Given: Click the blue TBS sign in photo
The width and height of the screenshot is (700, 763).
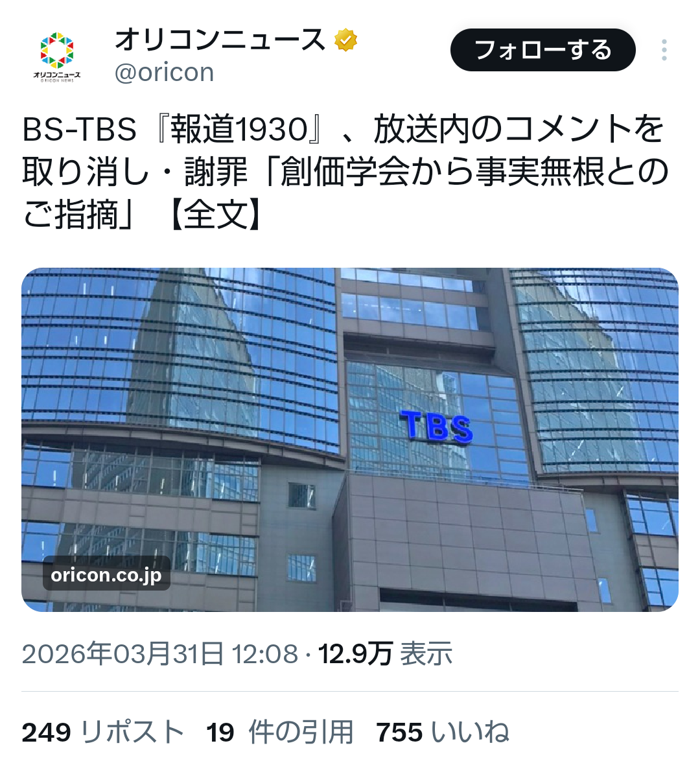Looking at the screenshot, I should coord(436,427).
